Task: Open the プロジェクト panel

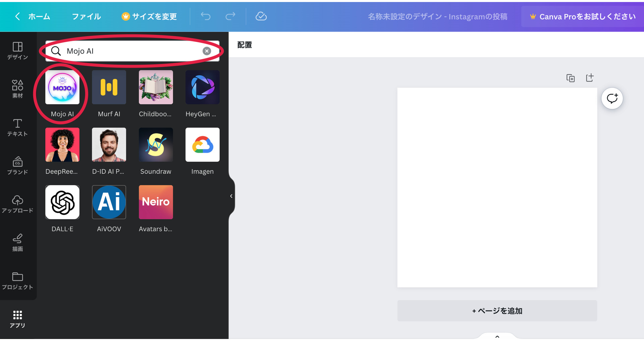Action: pyautogui.click(x=17, y=281)
